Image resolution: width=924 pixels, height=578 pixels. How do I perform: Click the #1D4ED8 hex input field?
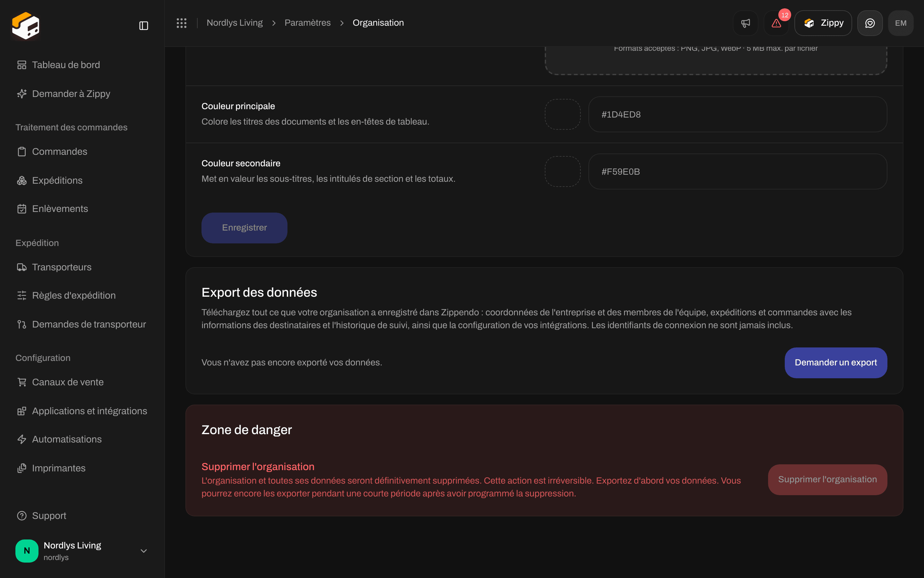coord(738,114)
